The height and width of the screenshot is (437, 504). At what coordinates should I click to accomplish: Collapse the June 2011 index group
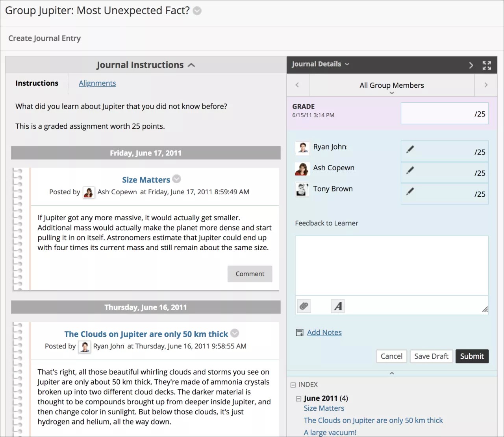click(298, 398)
